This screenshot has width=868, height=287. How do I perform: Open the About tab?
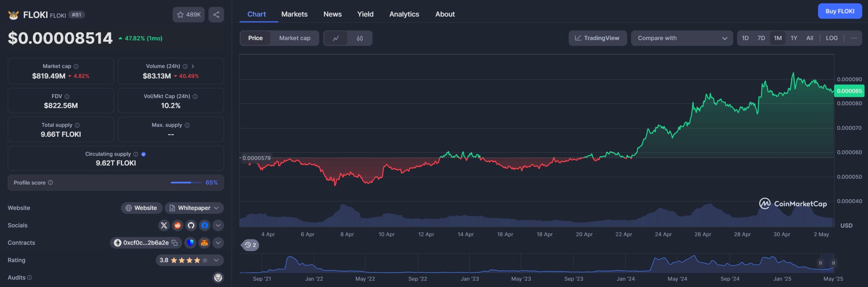[445, 14]
